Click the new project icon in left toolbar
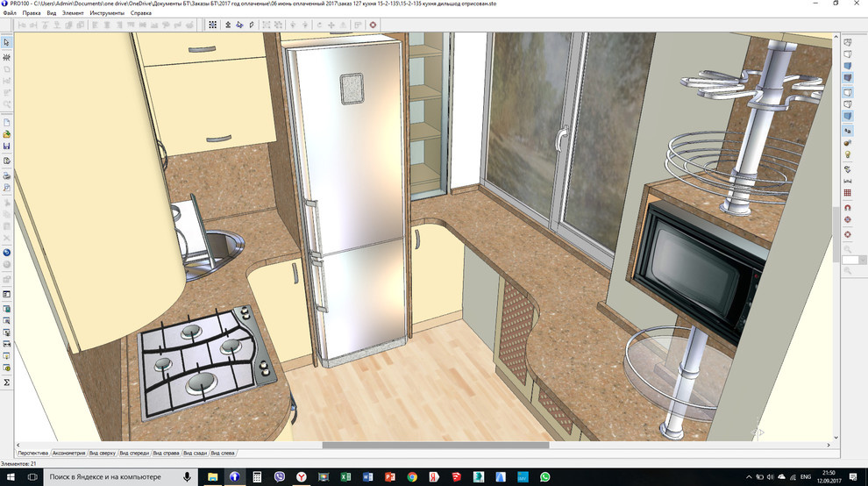 coord(6,122)
